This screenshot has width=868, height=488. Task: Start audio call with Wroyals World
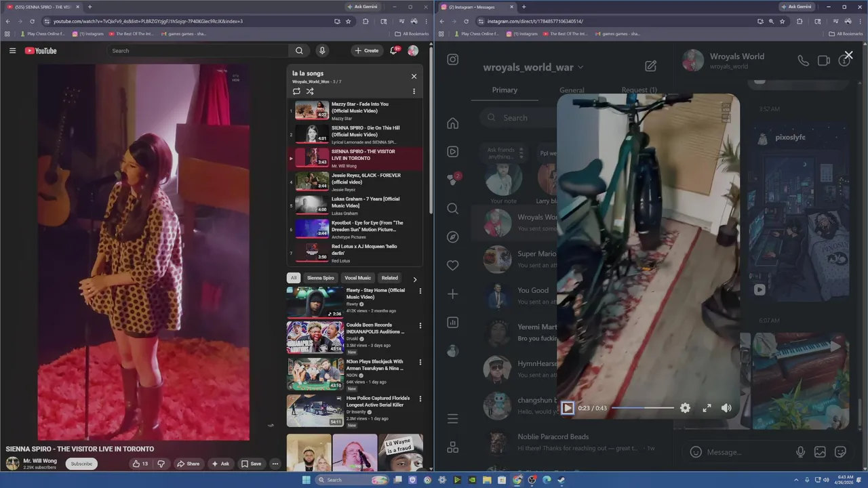pos(803,60)
